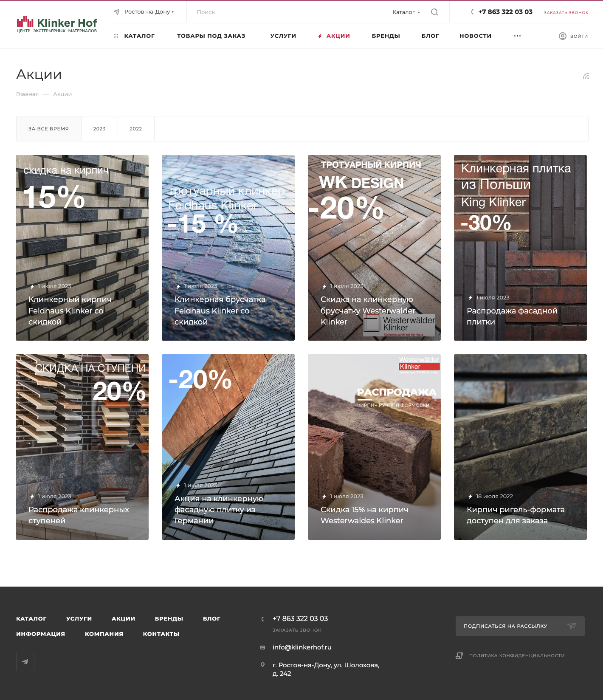This screenshot has height=700, width=603.
Task: Click the location arrow icon near city
Action: (x=117, y=12)
